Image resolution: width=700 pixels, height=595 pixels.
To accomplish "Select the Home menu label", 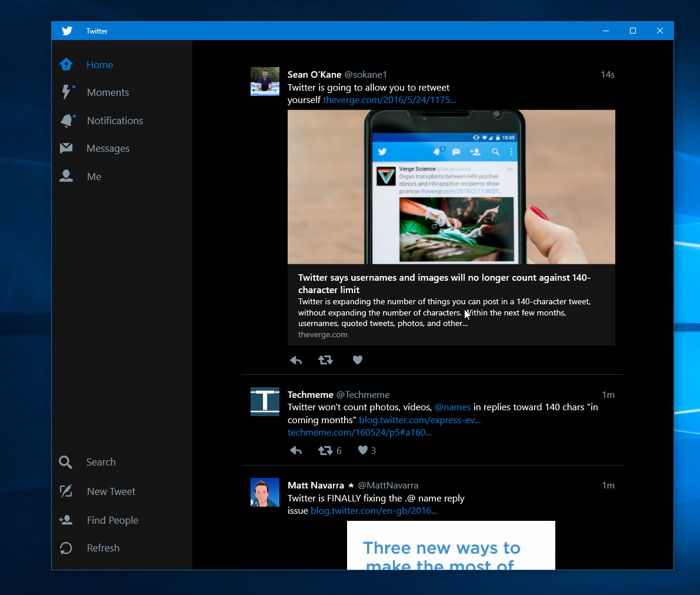I will (x=99, y=65).
